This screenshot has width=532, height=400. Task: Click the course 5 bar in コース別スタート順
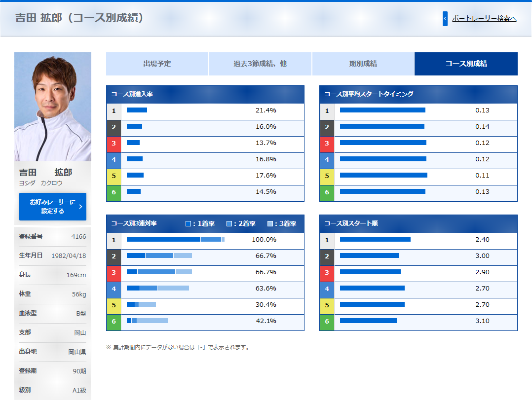click(x=372, y=304)
